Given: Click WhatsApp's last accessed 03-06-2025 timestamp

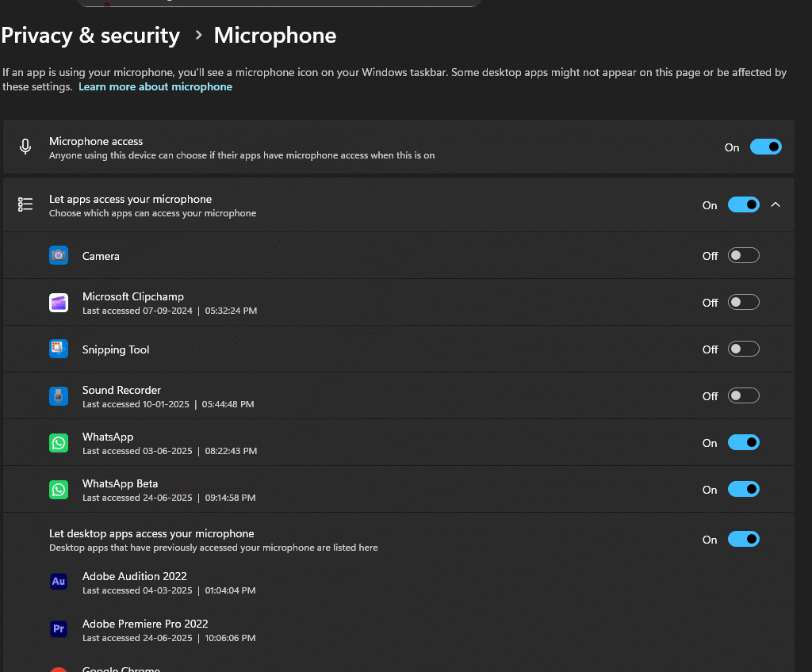Looking at the screenshot, I should click(x=170, y=451).
